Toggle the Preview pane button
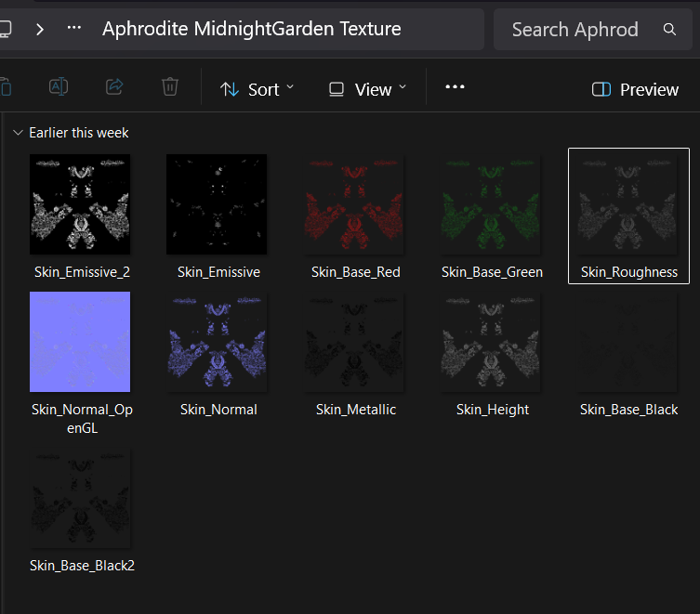700x614 pixels. click(635, 89)
